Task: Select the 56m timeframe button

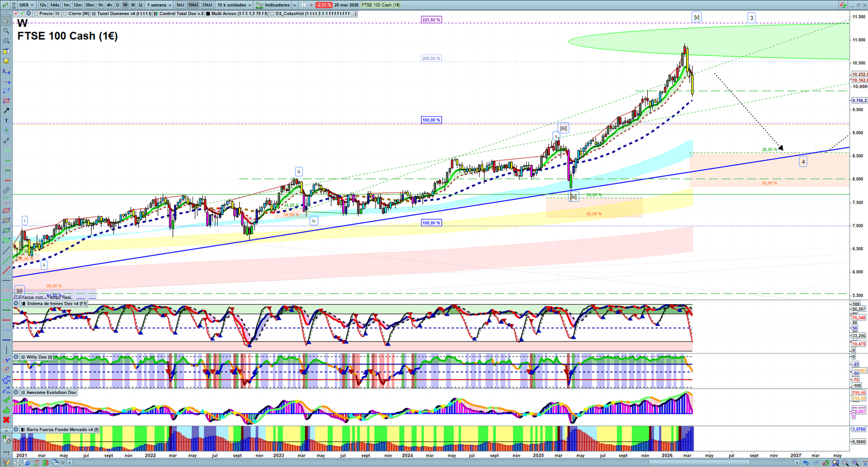Action: (x=90, y=5)
